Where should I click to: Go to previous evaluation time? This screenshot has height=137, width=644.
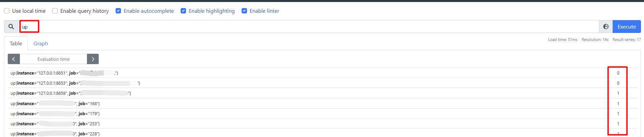pos(14,59)
